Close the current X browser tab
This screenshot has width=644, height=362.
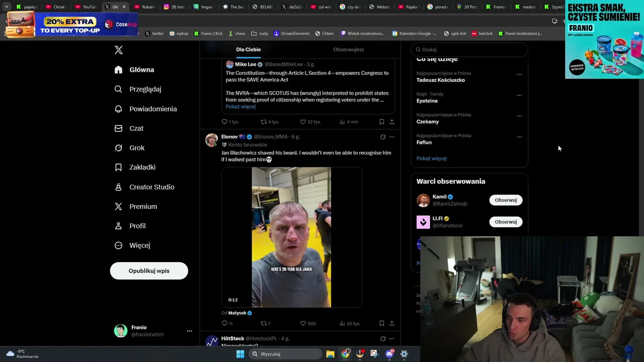pos(124,7)
